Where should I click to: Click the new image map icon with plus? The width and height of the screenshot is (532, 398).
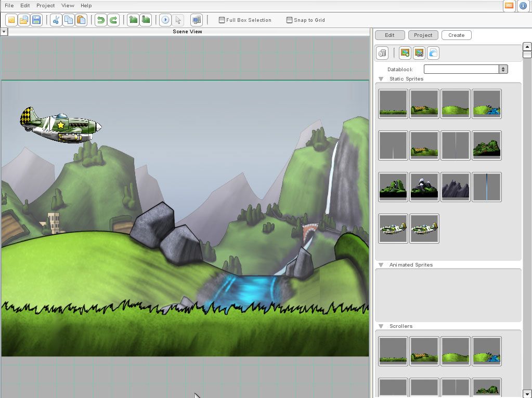click(405, 53)
